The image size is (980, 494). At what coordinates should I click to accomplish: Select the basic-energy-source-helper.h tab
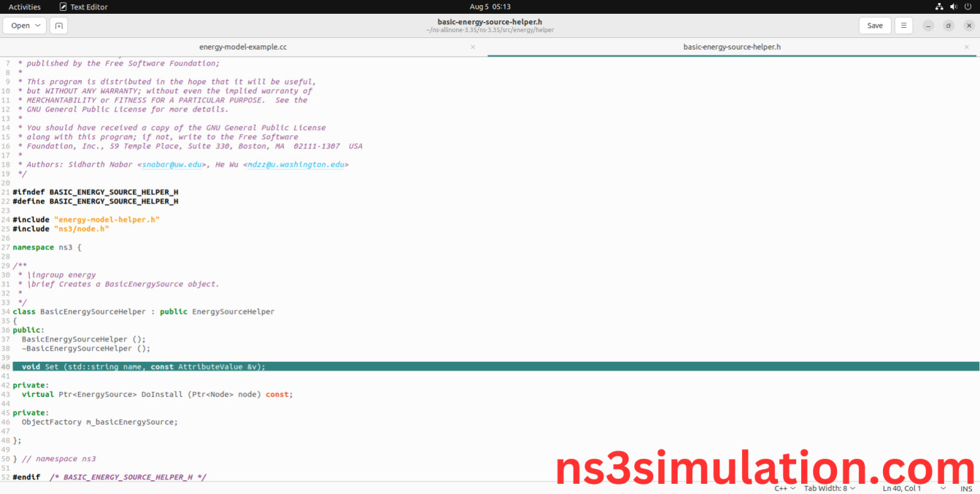731,47
